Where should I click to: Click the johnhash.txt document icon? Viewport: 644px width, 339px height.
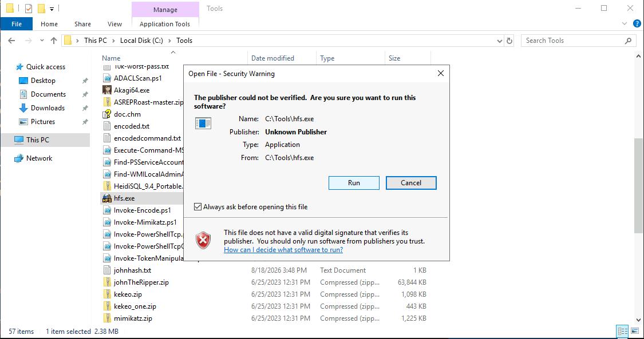point(107,270)
